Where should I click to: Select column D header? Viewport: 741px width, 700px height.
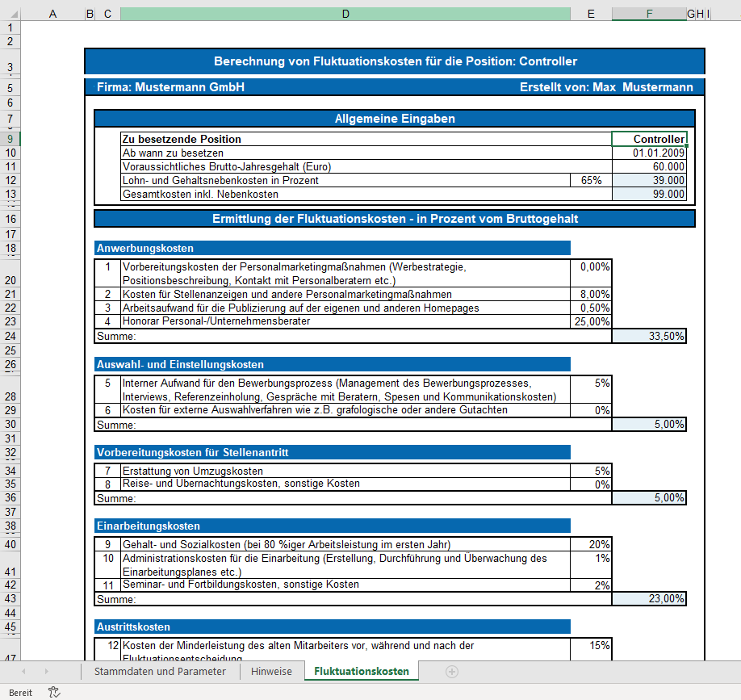click(345, 15)
